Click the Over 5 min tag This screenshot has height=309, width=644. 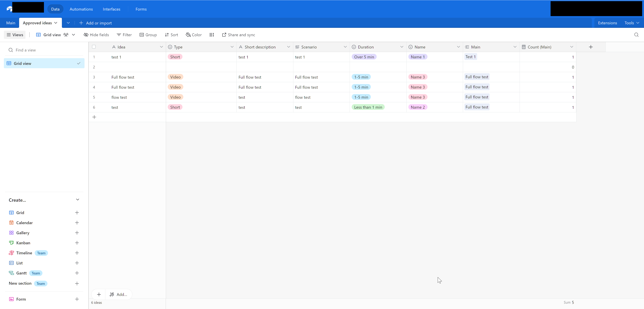click(364, 57)
